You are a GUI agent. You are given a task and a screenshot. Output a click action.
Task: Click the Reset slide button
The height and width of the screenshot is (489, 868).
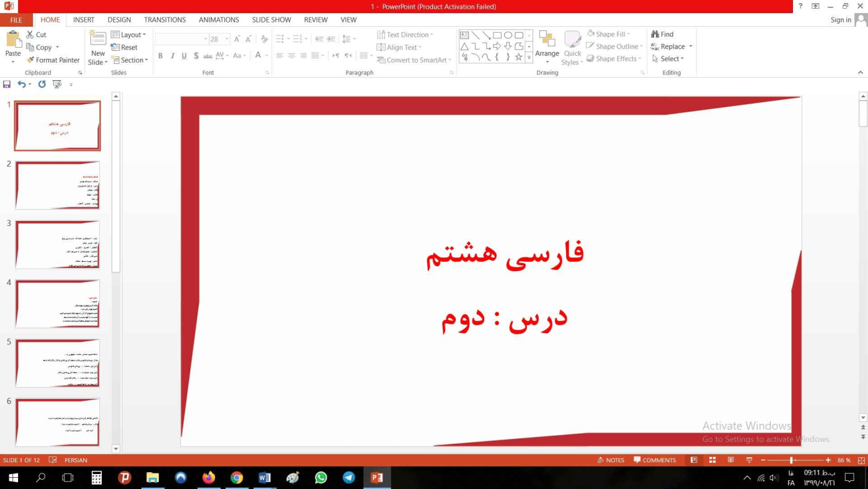(125, 47)
